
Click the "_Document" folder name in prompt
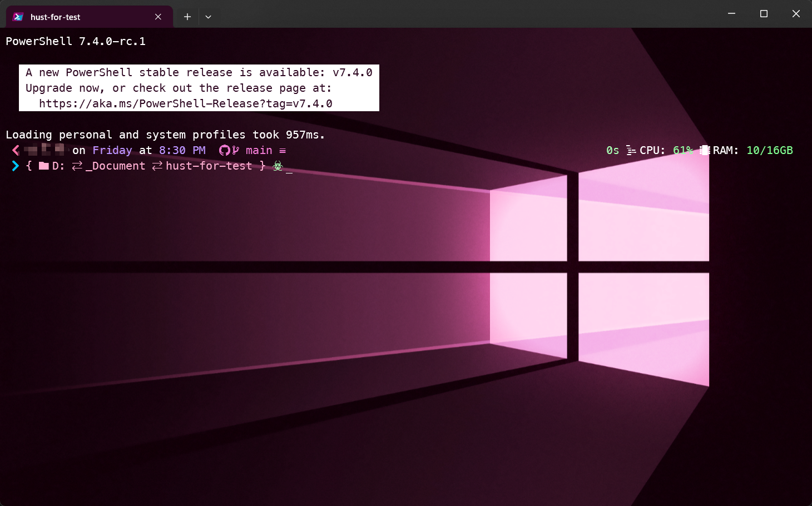[116, 166]
